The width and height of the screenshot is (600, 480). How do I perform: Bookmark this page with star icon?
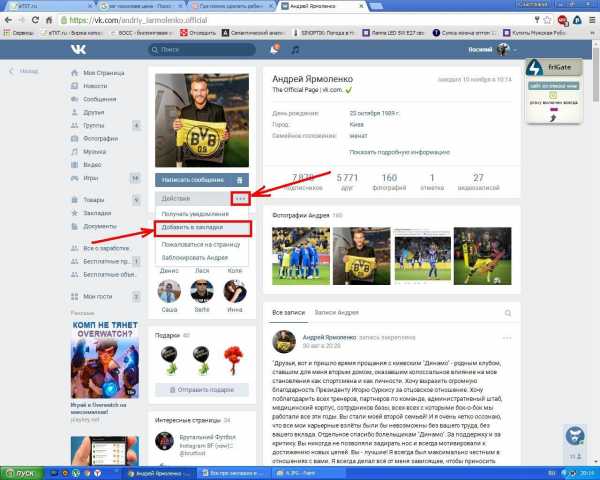coord(548,20)
